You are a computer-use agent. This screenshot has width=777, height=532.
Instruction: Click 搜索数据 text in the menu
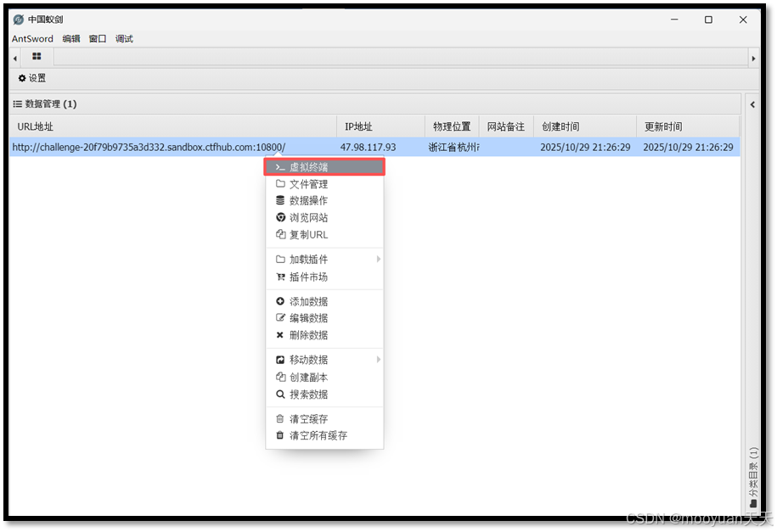coord(309,395)
